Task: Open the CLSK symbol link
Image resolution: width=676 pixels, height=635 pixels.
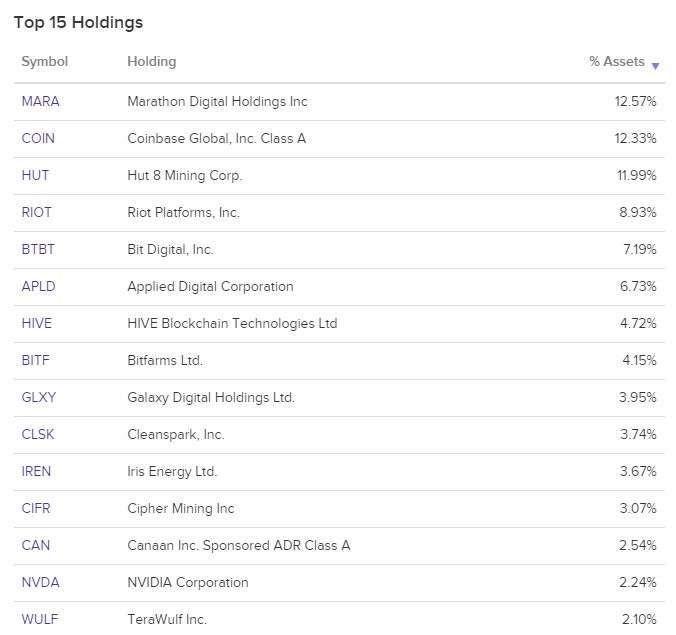Action: [x=38, y=435]
